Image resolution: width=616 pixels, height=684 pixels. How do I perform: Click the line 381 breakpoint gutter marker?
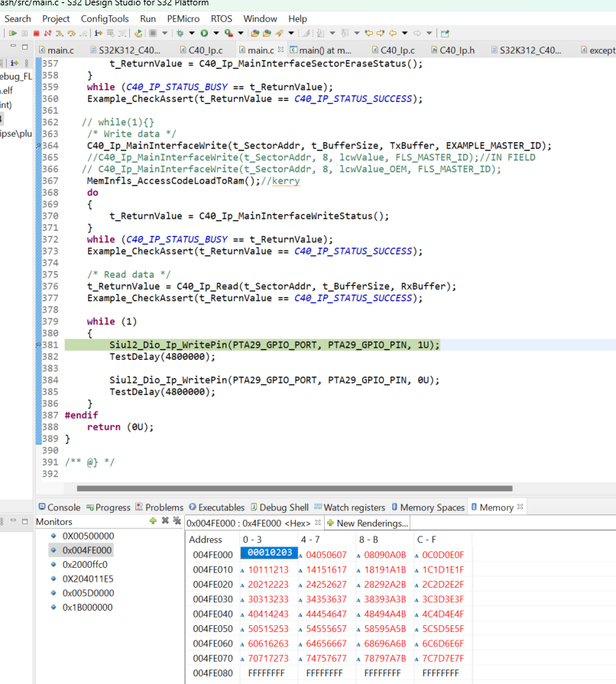38,345
